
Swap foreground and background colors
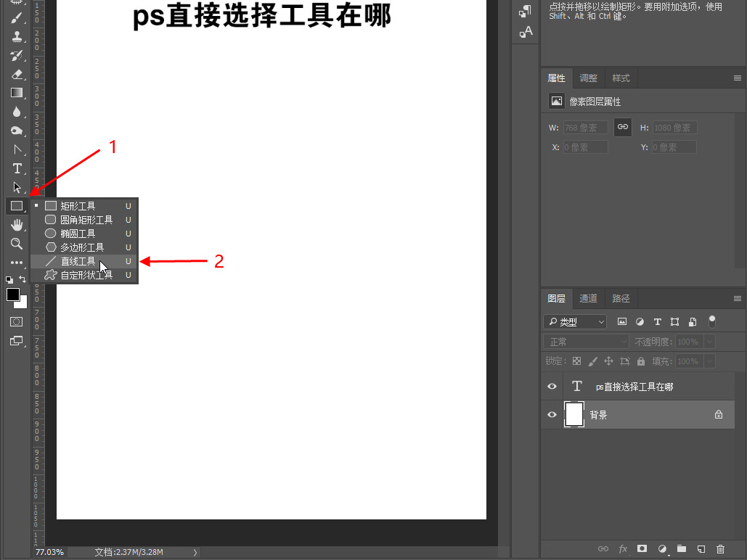click(x=23, y=279)
